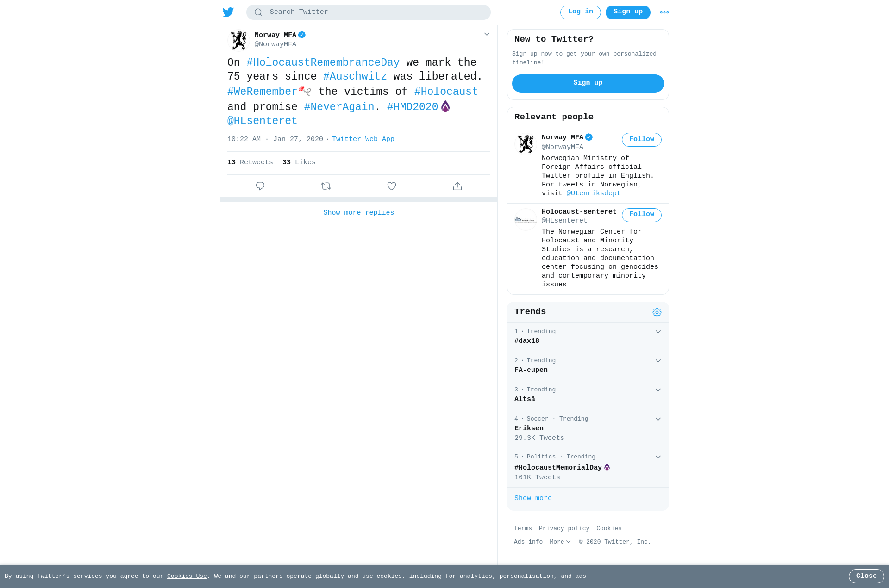This screenshot has width=889, height=588.
Task: Follow the Holocaust-senteret account
Action: click(642, 215)
